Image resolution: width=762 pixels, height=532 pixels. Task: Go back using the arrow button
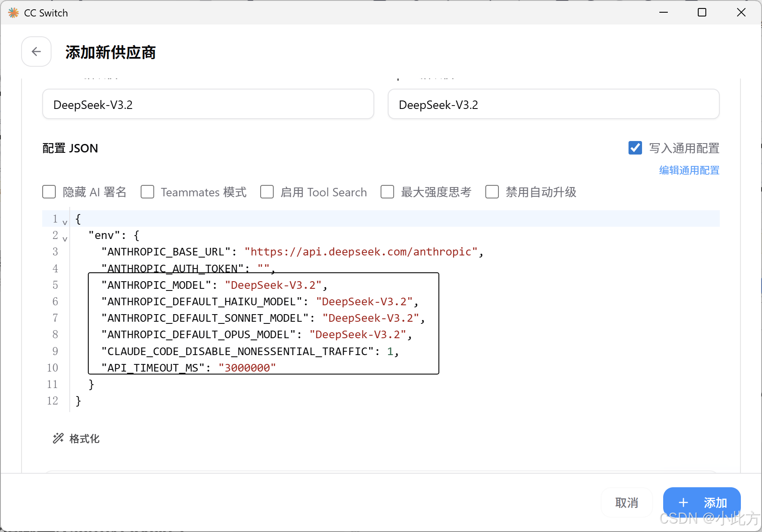tap(36, 52)
